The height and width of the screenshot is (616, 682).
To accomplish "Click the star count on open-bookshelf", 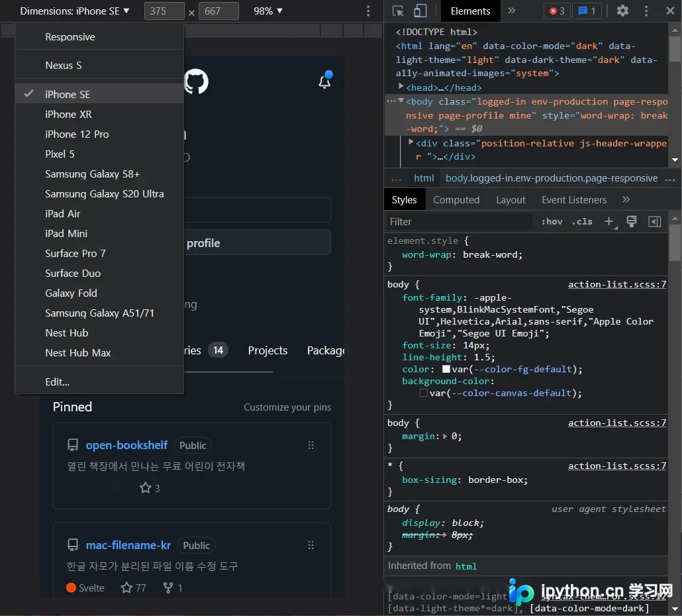I will coord(150,488).
